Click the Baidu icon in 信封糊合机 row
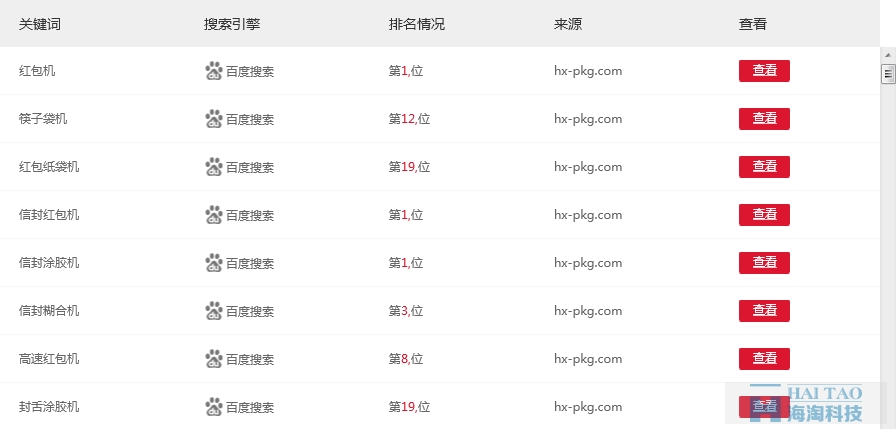 click(x=213, y=311)
